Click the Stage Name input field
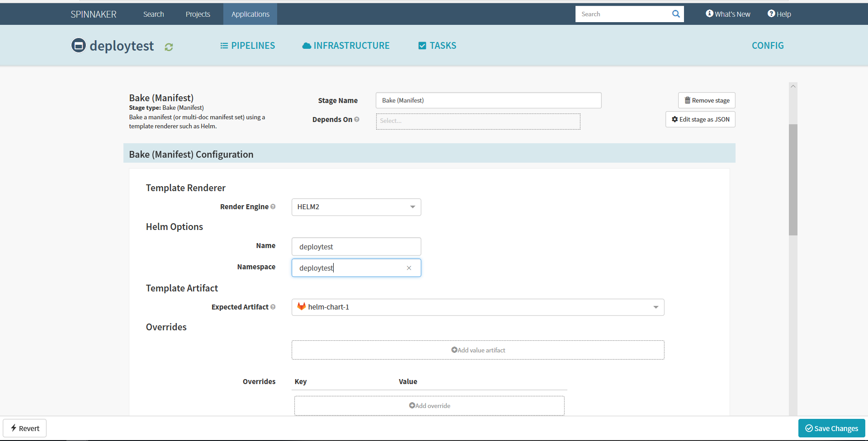This screenshot has width=868, height=441. [488, 100]
